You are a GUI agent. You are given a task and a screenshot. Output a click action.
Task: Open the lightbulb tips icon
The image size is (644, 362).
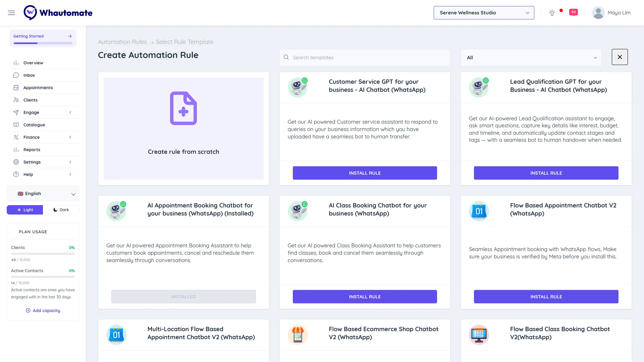click(x=552, y=13)
